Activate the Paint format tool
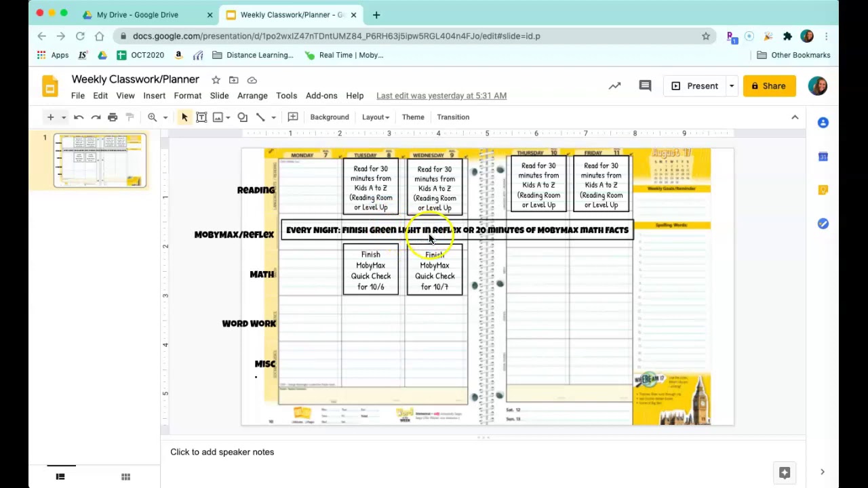Screen dimensions: 868x488 (x=130, y=117)
